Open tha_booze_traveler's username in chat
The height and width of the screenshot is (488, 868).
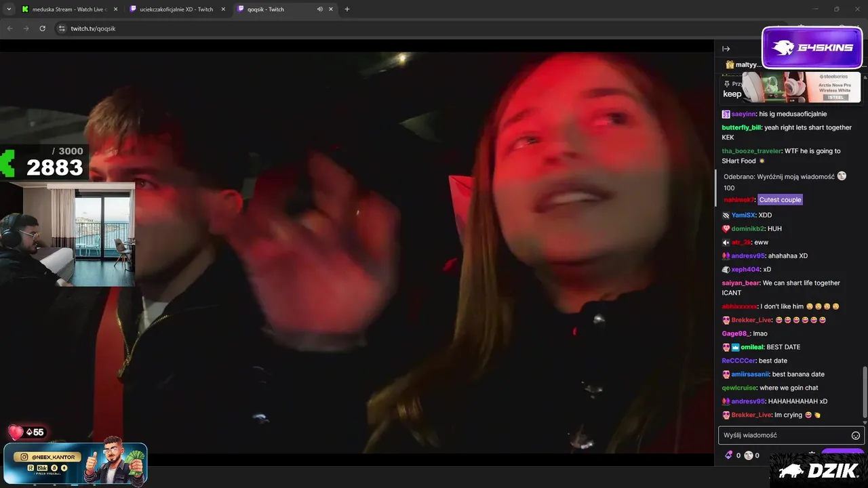coord(751,151)
